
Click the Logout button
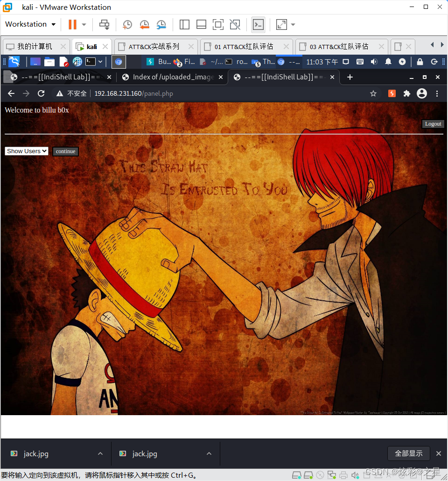pos(433,124)
